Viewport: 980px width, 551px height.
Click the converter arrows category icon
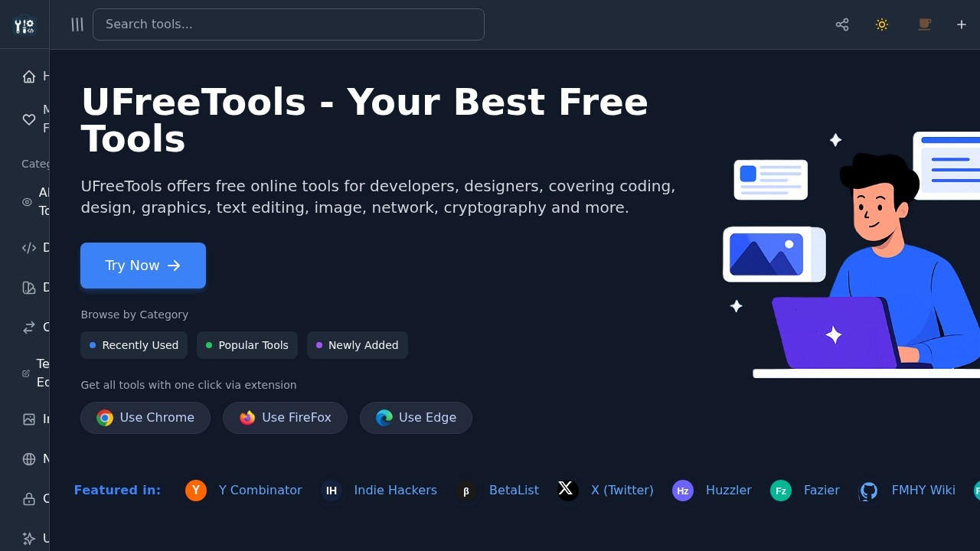point(28,327)
